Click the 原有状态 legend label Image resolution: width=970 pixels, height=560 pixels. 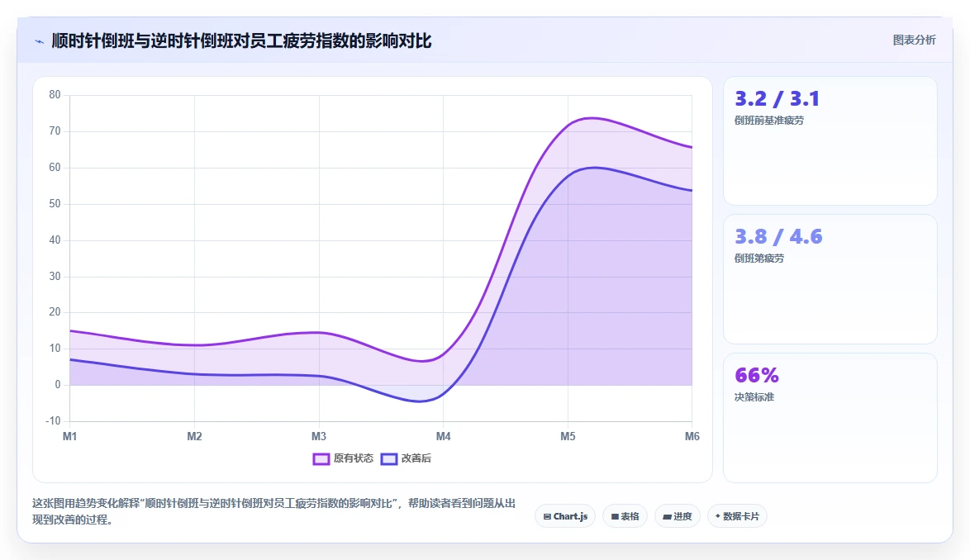coord(354,458)
